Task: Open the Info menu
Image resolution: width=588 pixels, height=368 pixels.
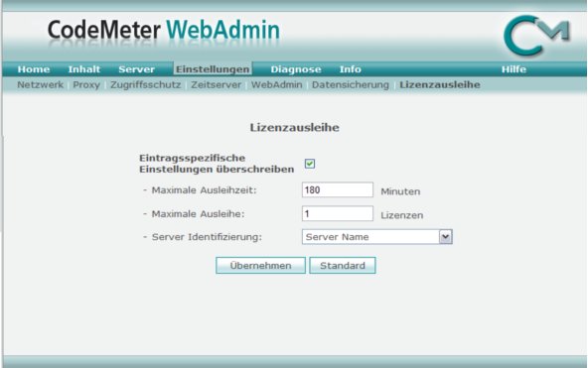Action: (x=351, y=69)
